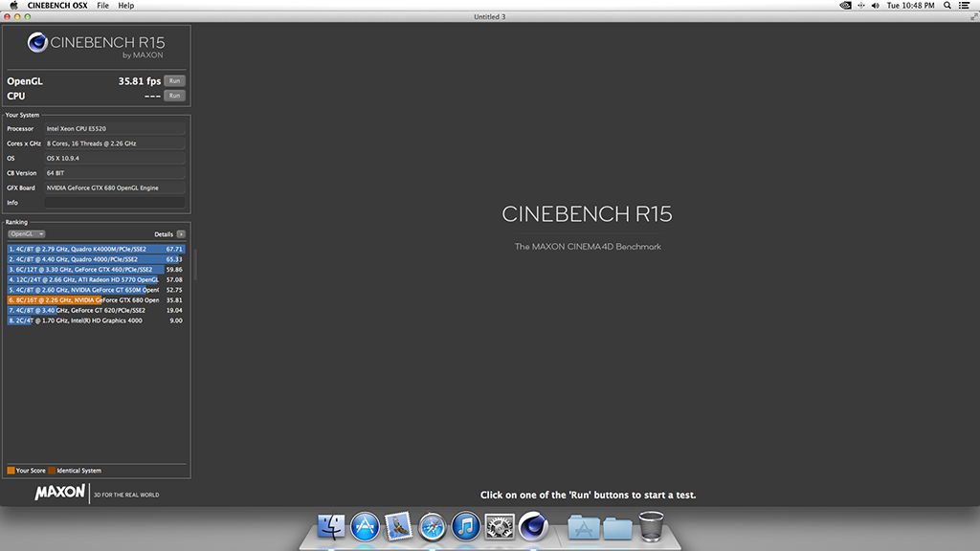Image resolution: width=980 pixels, height=551 pixels.
Task: Open iTunes from the Dock
Action: point(466,526)
